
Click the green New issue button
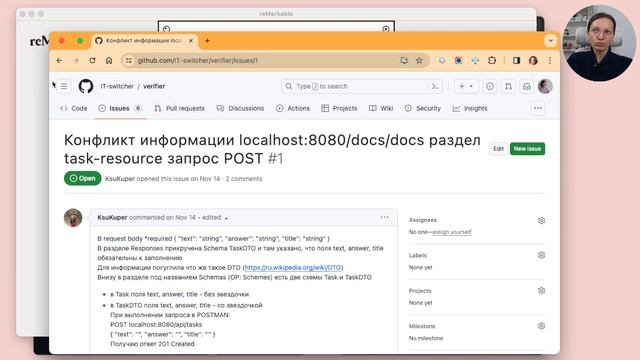coord(527,149)
